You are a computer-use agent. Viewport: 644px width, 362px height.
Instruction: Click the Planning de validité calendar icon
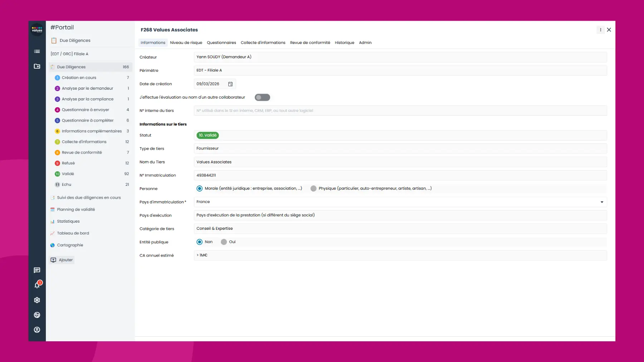click(53, 209)
